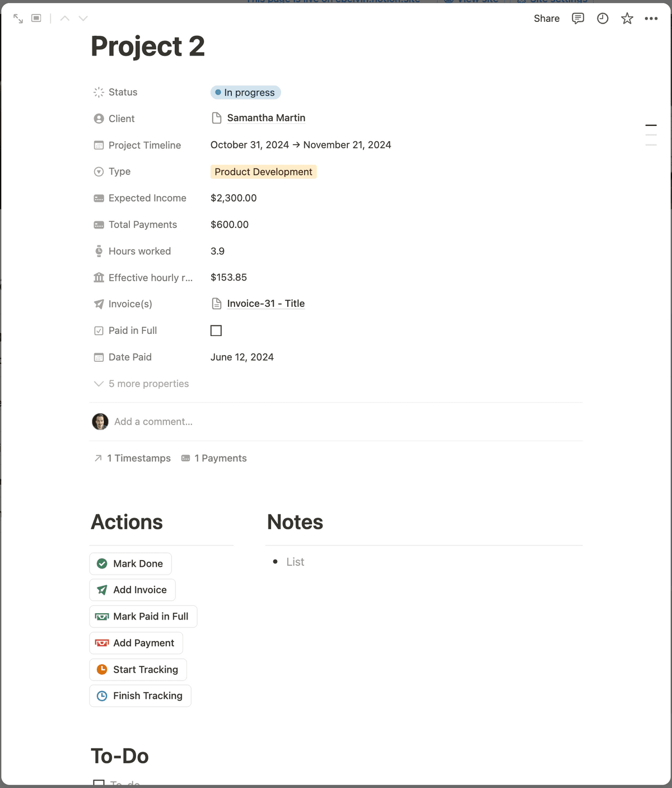Click the Hours worked watch icon
This screenshot has height=788, width=672.
coord(99,251)
